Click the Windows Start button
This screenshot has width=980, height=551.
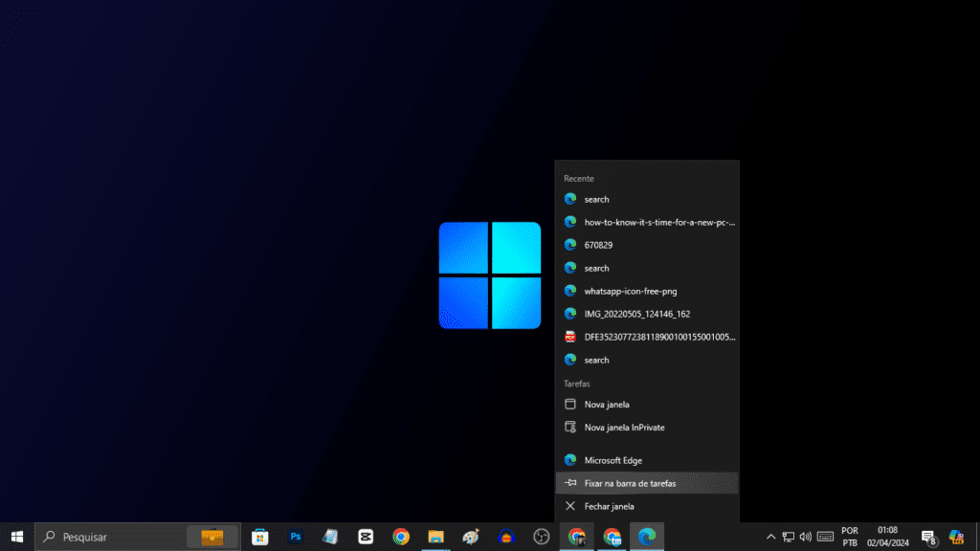[14, 537]
